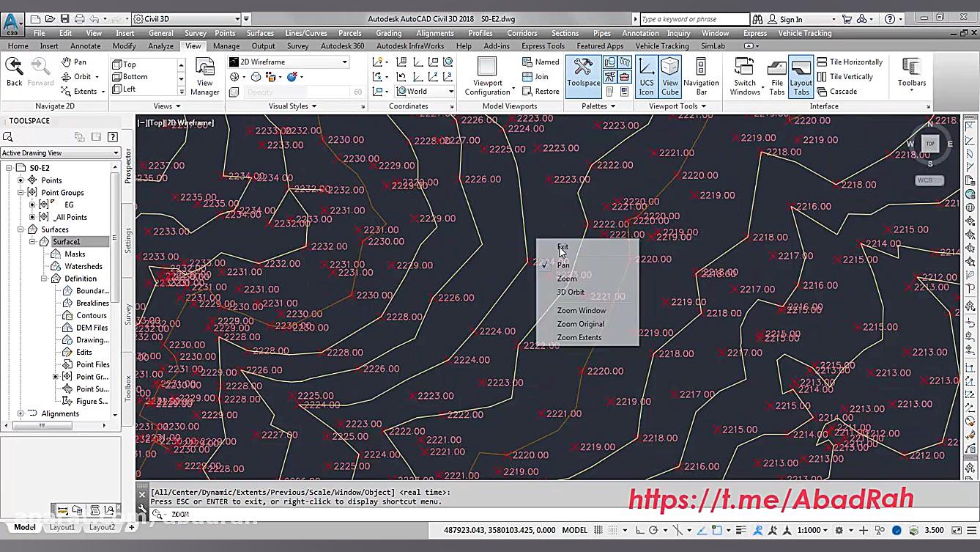Click Cascade windows
Screen dimensions: 980x552
click(x=836, y=92)
